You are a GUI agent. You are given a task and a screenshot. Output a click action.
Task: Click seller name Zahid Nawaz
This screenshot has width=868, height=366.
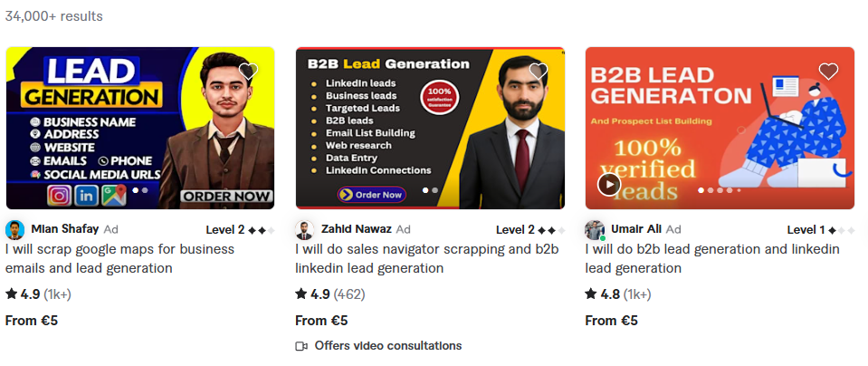coord(356,228)
